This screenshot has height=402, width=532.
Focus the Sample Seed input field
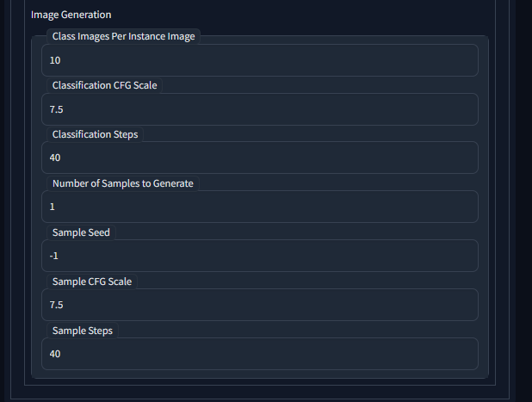(x=259, y=256)
